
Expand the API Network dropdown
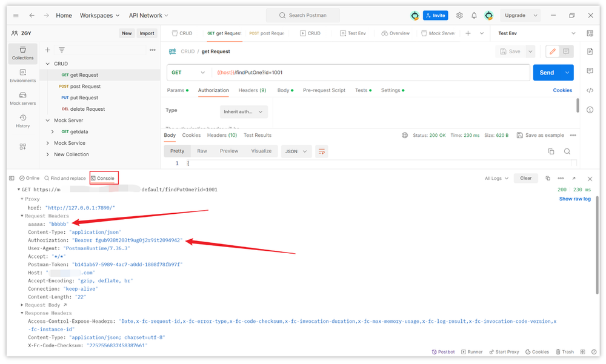pos(148,16)
